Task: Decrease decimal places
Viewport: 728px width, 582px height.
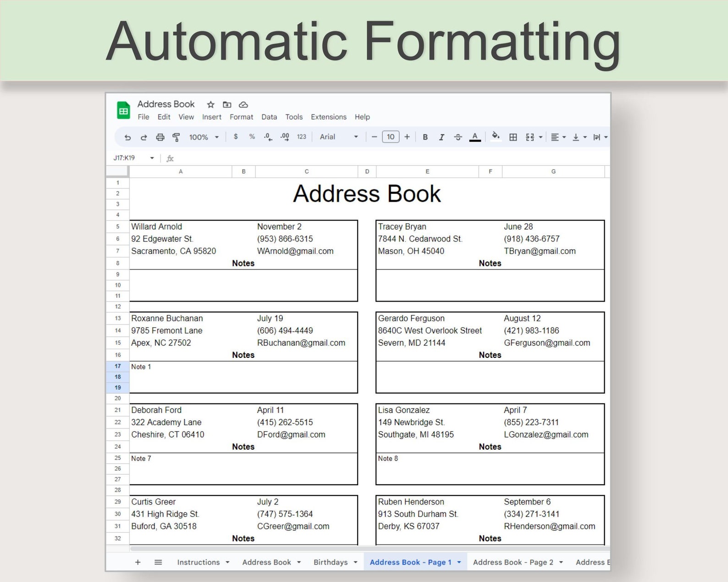Action: (x=268, y=137)
